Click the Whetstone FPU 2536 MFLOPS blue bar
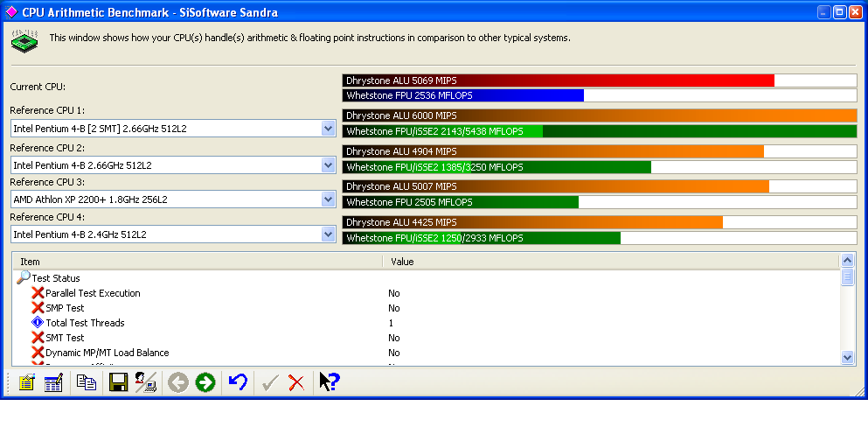868x448 pixels. [600, 95]
